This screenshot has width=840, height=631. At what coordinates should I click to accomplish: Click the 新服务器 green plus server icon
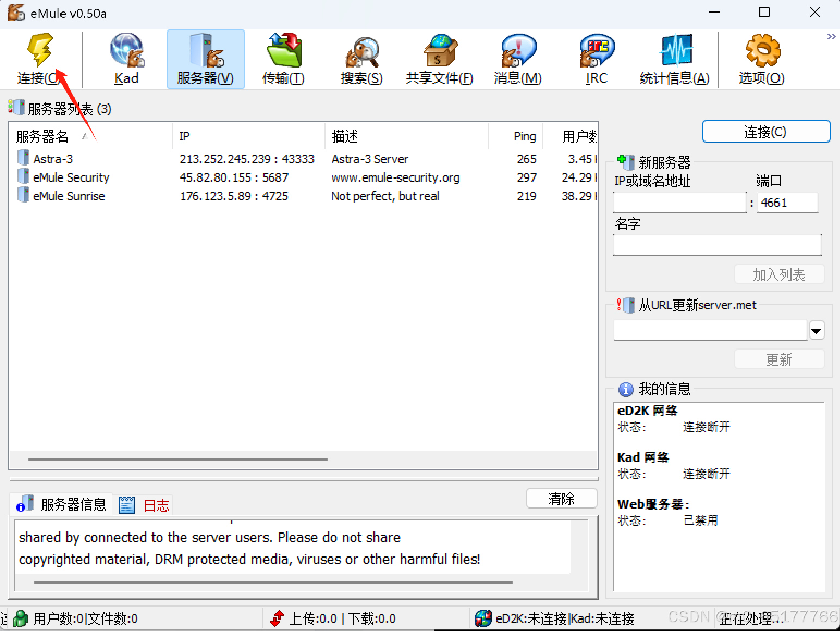click(x=626, y=162)
